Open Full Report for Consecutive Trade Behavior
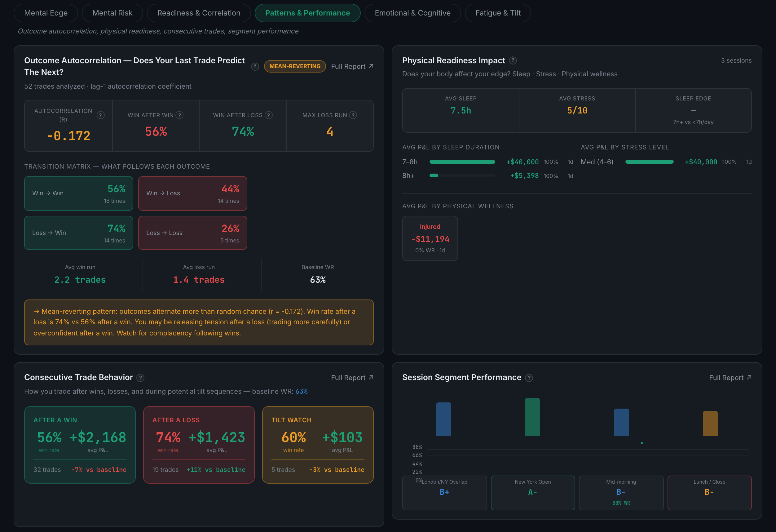The height and width of the screenshot is (532, 776). (352, 378)
